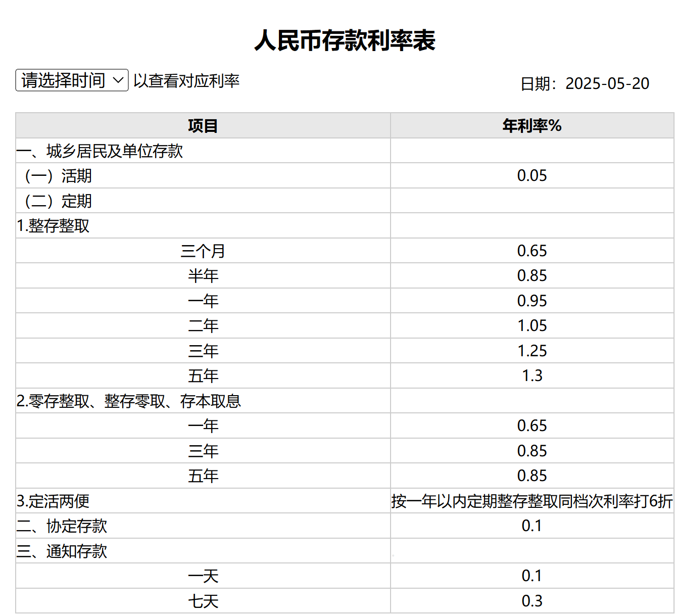Click the 七天 notice deposit cell
This screenshot has width=675, height=616.
[x=203, y=601]
